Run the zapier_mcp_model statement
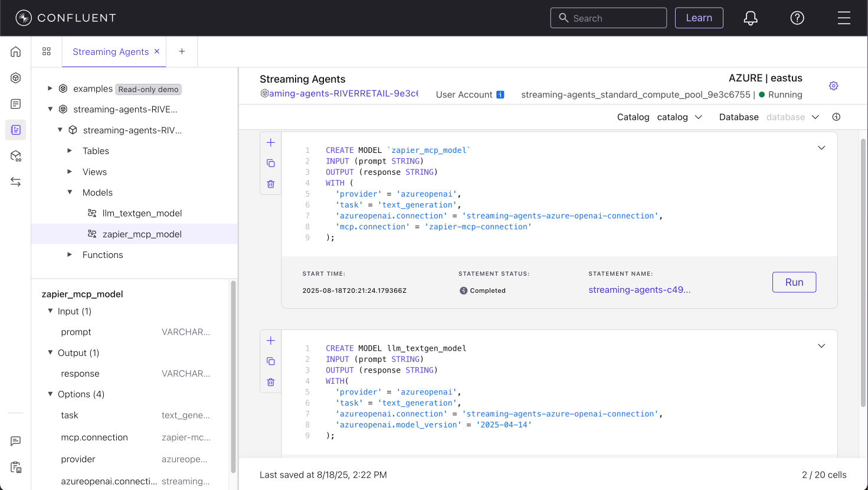The height and width of the screenshot is (490, 868). 794,282
